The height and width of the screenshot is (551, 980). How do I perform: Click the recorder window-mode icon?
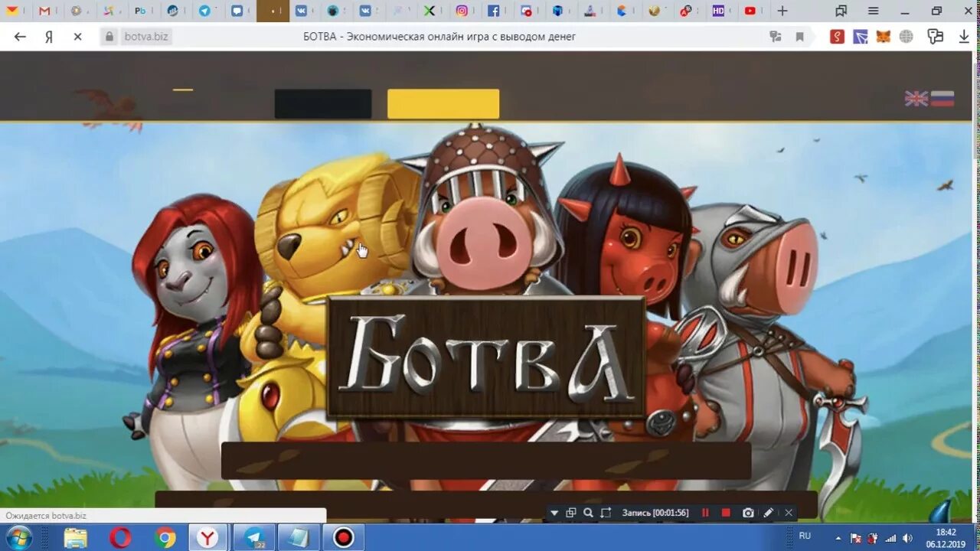tap(571, 513)
